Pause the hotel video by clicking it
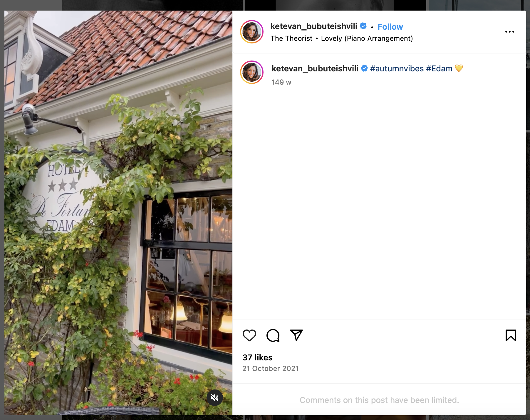 [118, 213]
